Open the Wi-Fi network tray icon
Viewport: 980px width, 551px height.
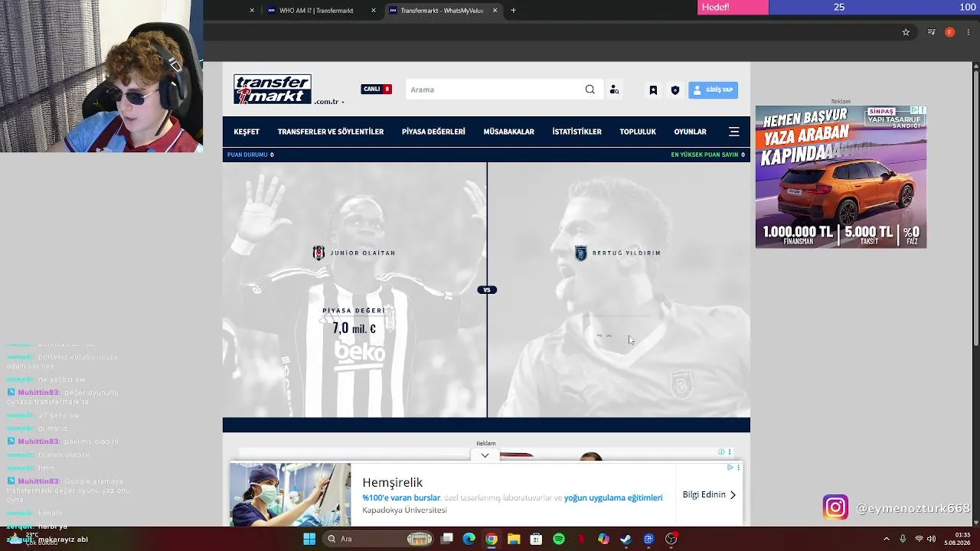pos(919,539)
